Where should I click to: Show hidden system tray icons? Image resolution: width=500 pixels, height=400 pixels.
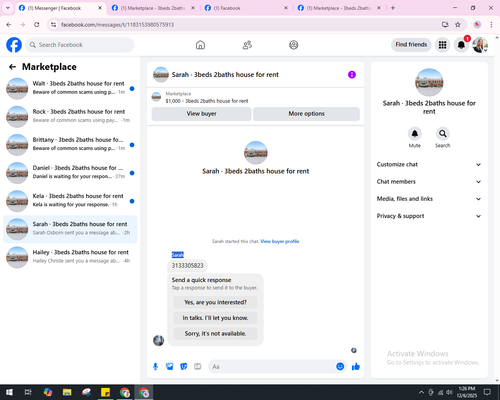click(421, 392)
